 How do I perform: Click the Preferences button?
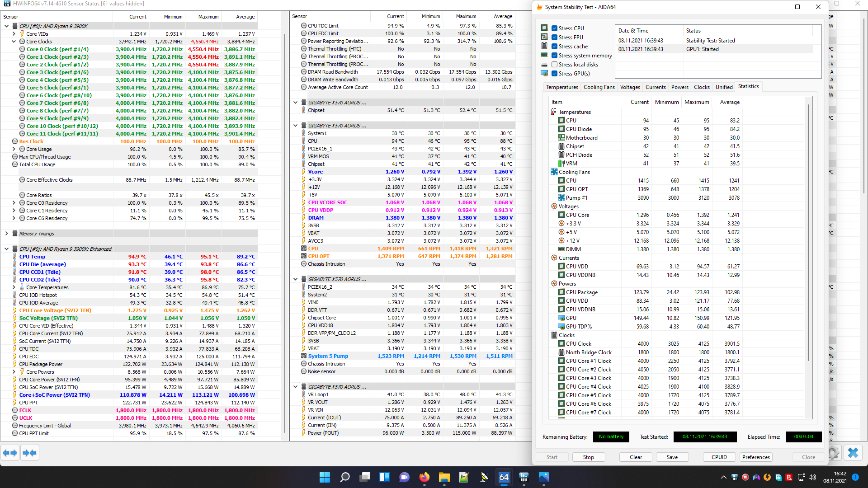pyautogui.click(x=755, y=457)
